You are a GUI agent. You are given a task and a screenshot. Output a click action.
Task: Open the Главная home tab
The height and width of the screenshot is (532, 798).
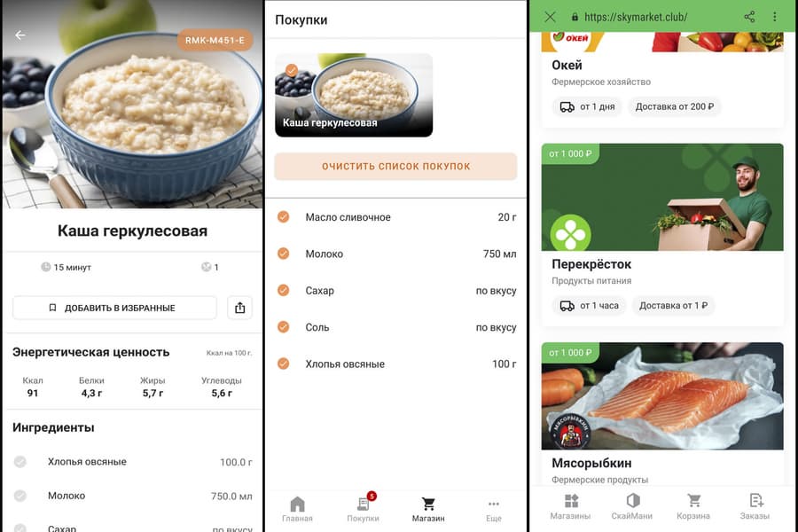click(x=297, y=510)
